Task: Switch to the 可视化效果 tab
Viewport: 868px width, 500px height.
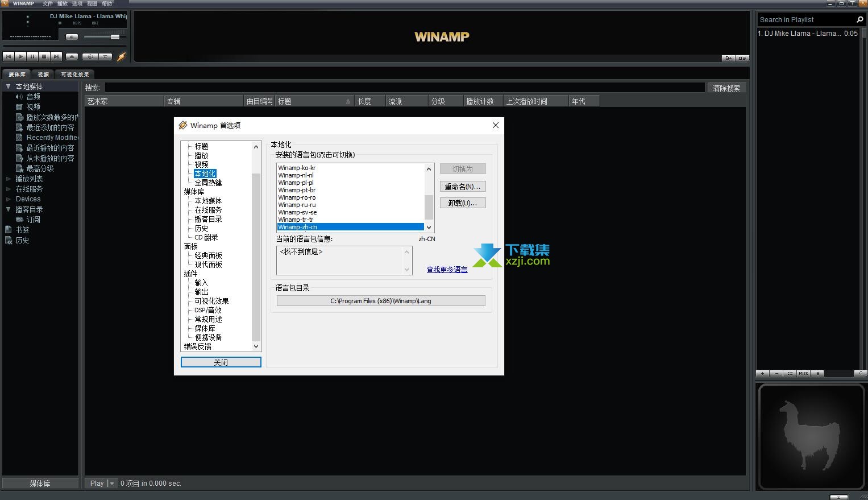Action: pyautogui.click(x=75, y=74)
